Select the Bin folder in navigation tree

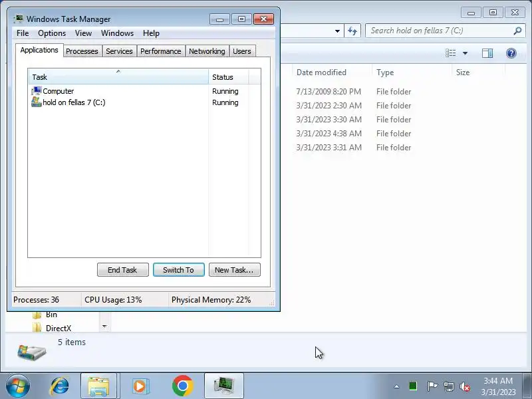[x=45, y=315]
